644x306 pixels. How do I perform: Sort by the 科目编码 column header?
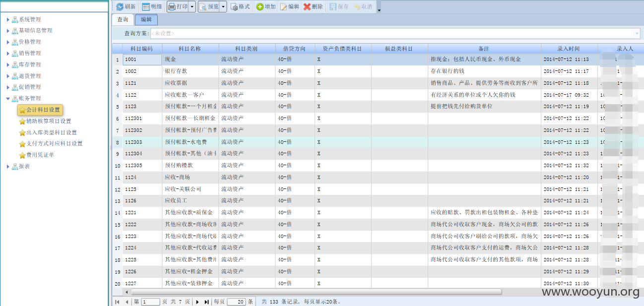click(x=142, y=49)
